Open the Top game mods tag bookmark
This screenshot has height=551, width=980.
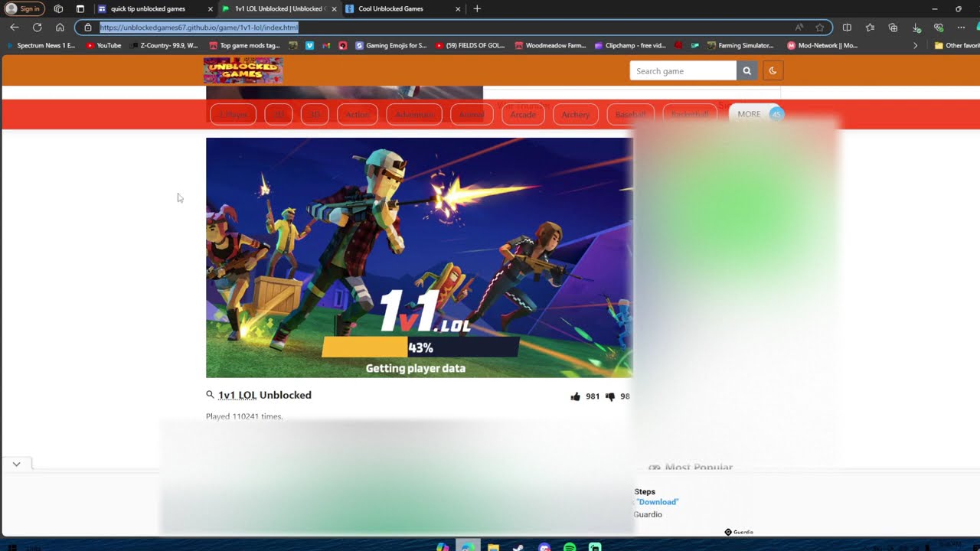tap(244, 45)
